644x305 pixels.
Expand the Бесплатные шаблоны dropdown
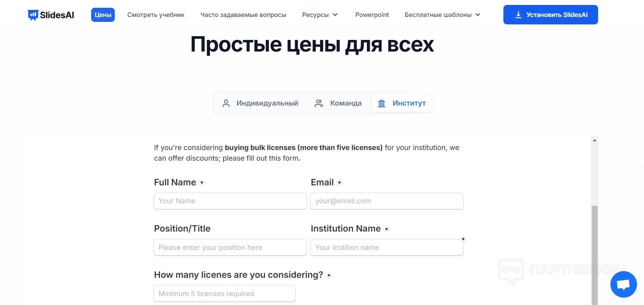pos(442,15)
